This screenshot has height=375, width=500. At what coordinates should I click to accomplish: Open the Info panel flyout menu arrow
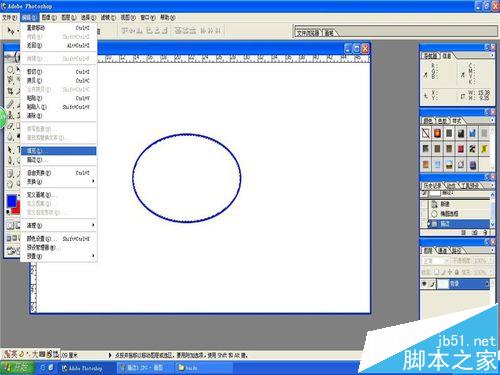tap(492, 55)
